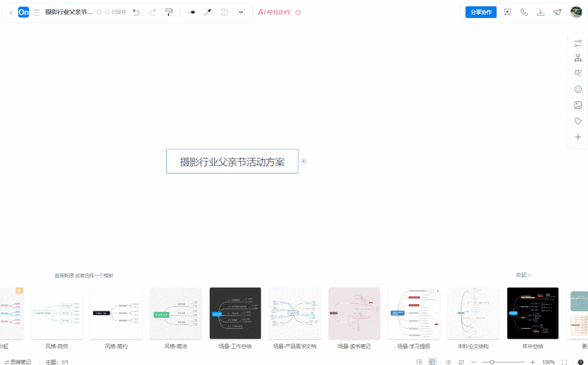Toggle the favorite star next to the title

click(x=98, y=12)
